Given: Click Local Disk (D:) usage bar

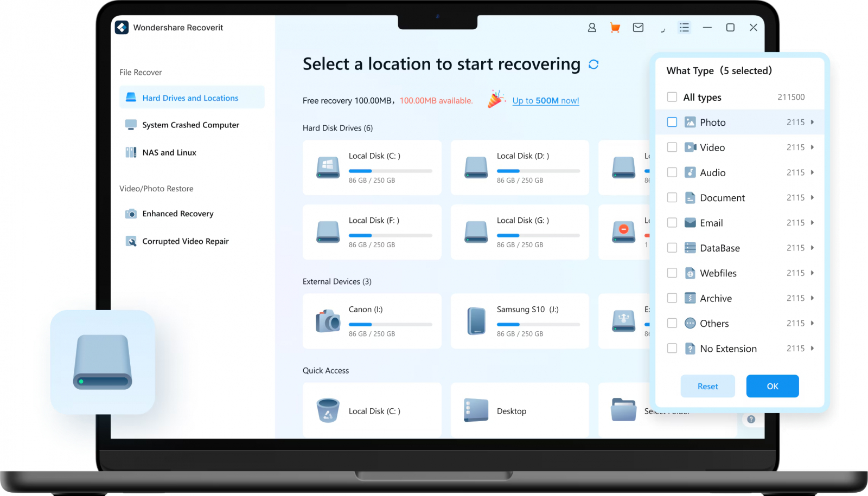Looking at the screenshot, I should click(538, 171).
